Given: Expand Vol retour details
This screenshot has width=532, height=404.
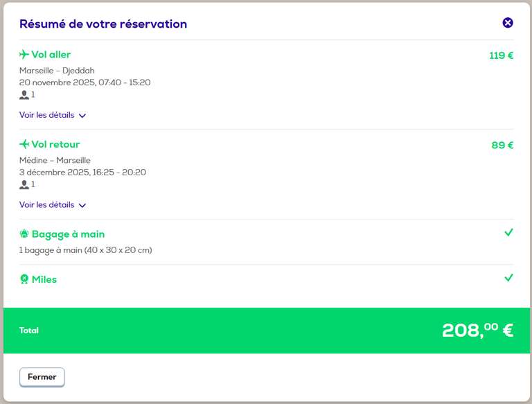Looking at the screenshot, I should click(46, 205).
